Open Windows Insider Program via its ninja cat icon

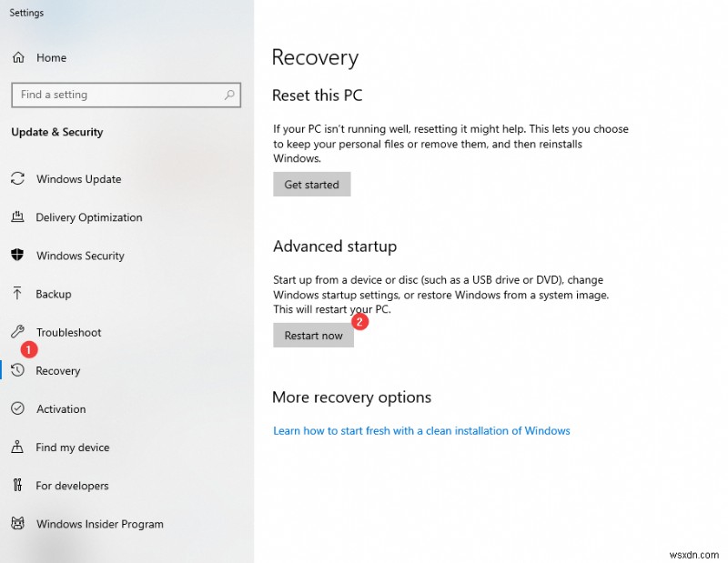17,524
